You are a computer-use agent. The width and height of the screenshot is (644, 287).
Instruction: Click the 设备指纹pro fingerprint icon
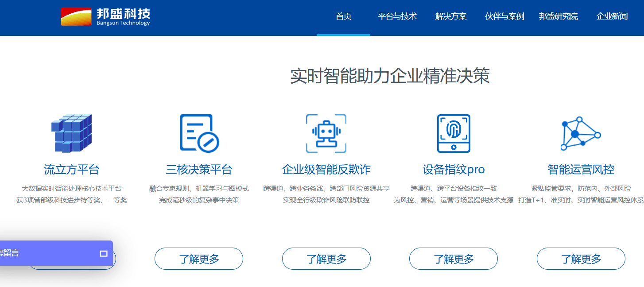454,133
